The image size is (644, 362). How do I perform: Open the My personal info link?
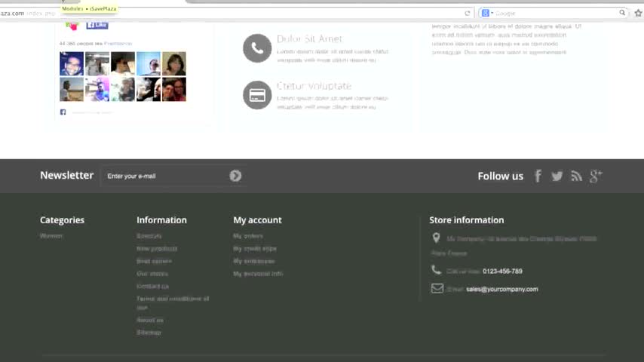[259, 274]
